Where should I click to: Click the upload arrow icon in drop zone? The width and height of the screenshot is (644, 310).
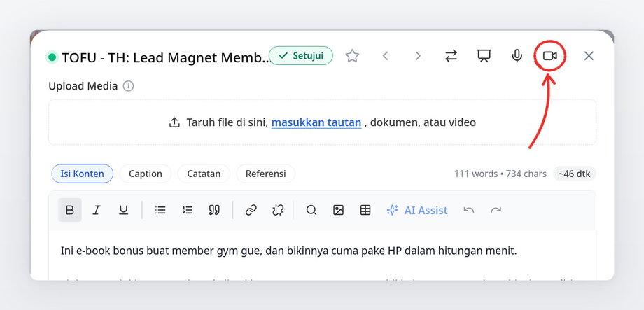click(174, 122)
